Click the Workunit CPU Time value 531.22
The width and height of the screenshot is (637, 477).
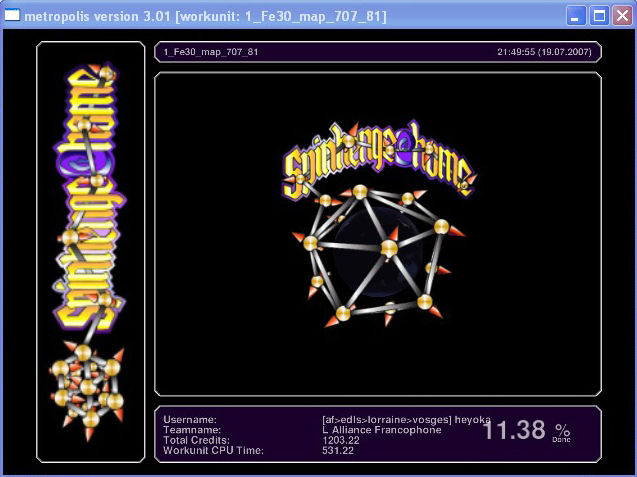[x=325, y=451]
